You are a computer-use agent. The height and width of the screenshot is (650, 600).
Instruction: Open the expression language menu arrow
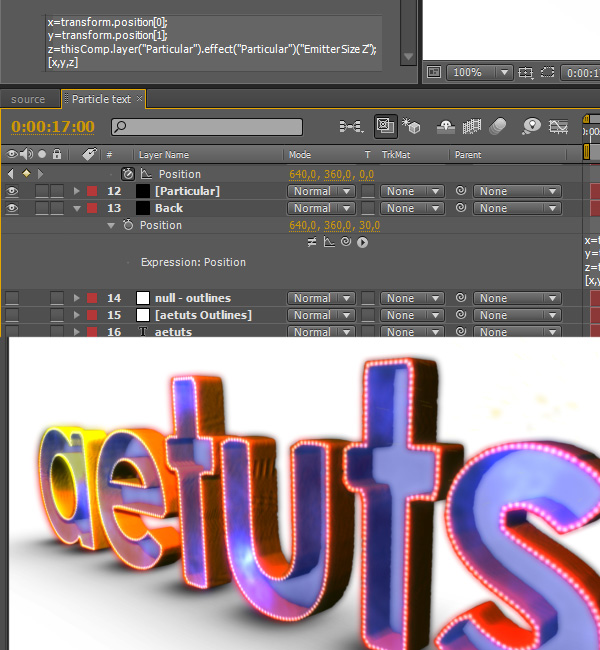click(x=362, y=242)
